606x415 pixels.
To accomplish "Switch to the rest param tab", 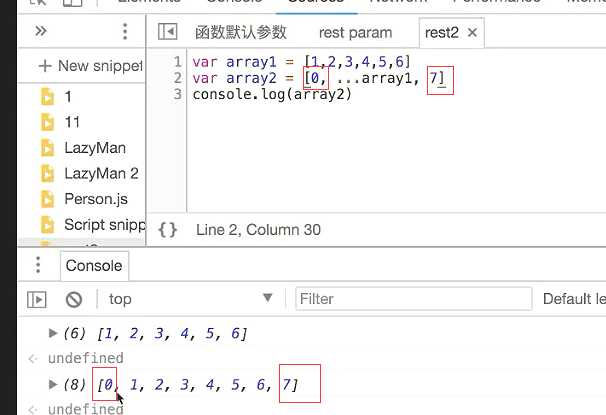I will (x=355, y=32).
